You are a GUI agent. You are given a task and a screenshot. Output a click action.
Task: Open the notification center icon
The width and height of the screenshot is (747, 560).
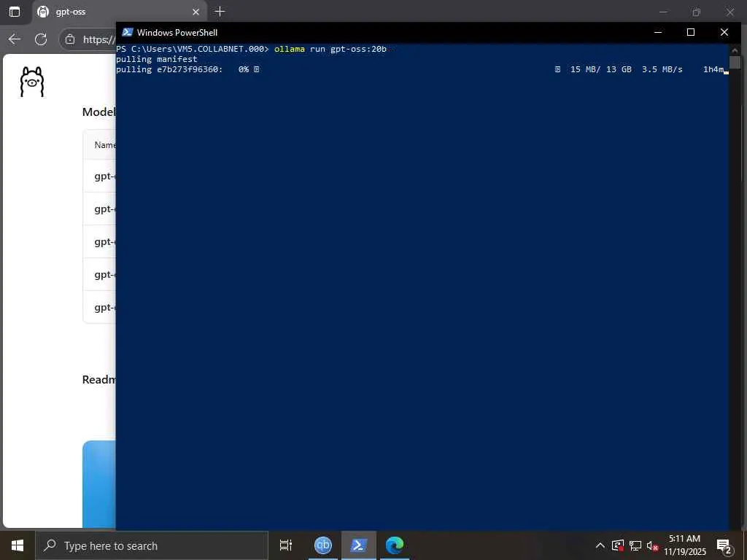[724, 545]
